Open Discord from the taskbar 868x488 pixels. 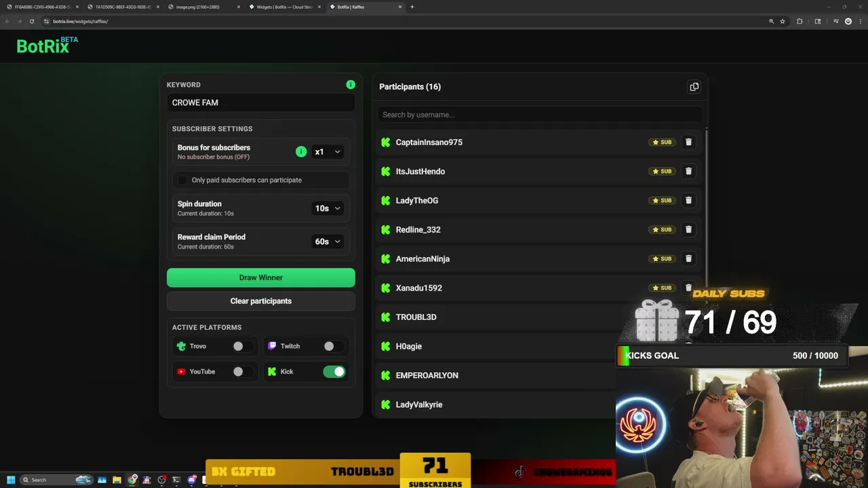coord(192,480)
